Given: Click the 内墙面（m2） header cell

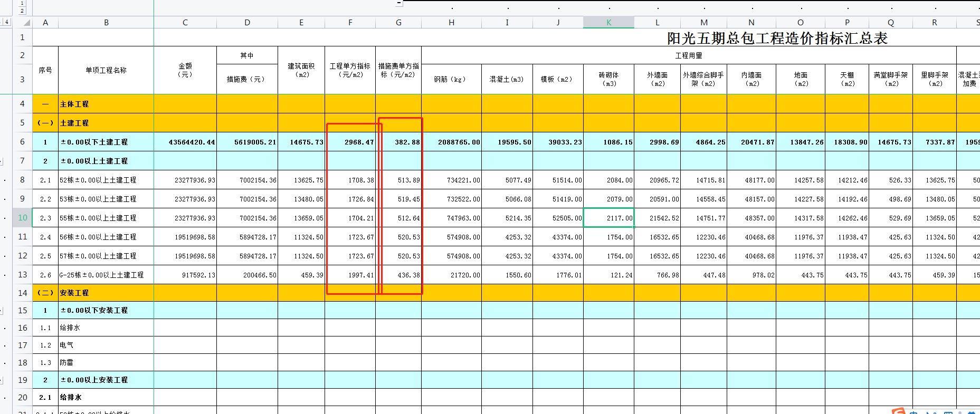Looking at the screenshot, I should tap(751, 79).
